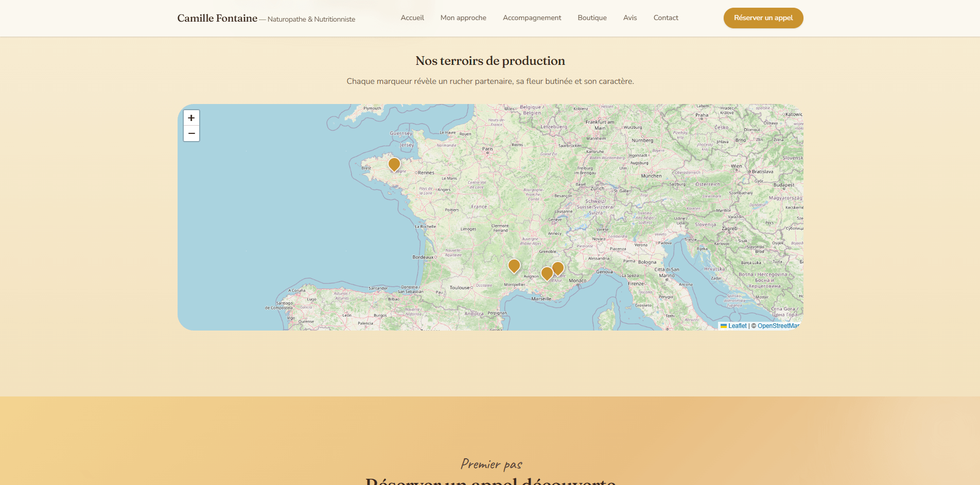980x485 pixels.
Task: Click the Paris label on the map
Action: point(487,149)
